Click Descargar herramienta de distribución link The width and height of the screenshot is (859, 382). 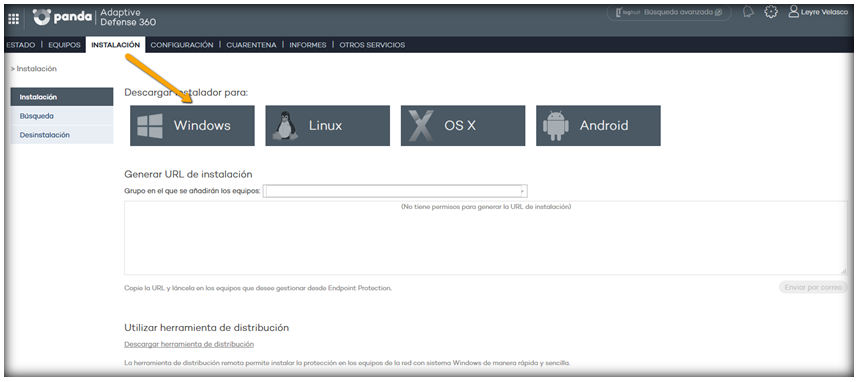pyautogui.click(x=189, y=344)
